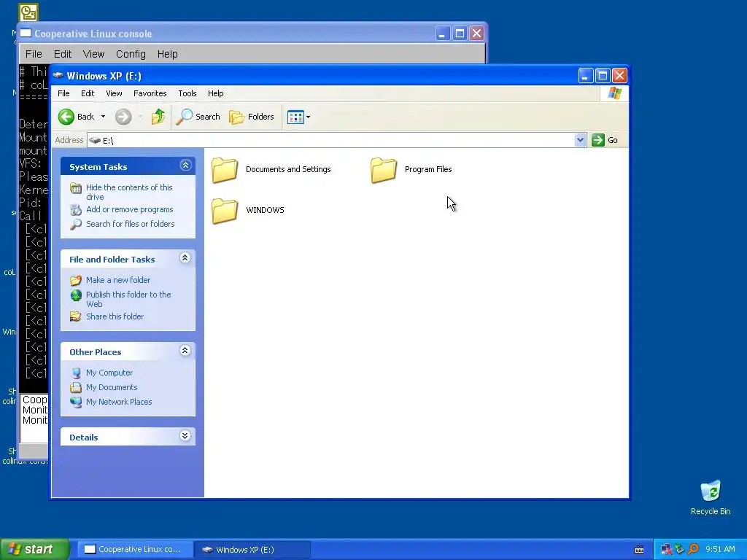Expand the Address bar dropdown arrow

pyautogui.click(x=580, y=140)
